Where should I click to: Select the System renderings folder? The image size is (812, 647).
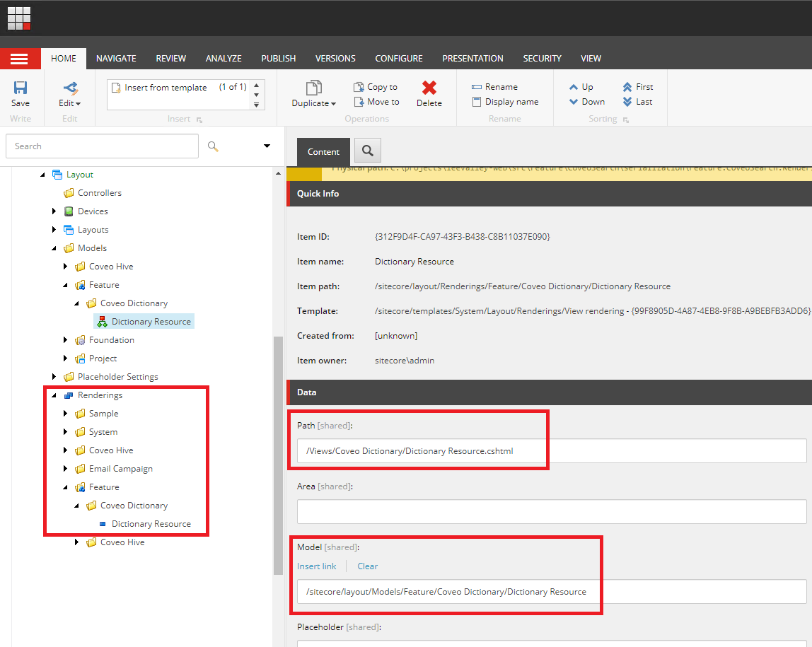pos(103,431)
